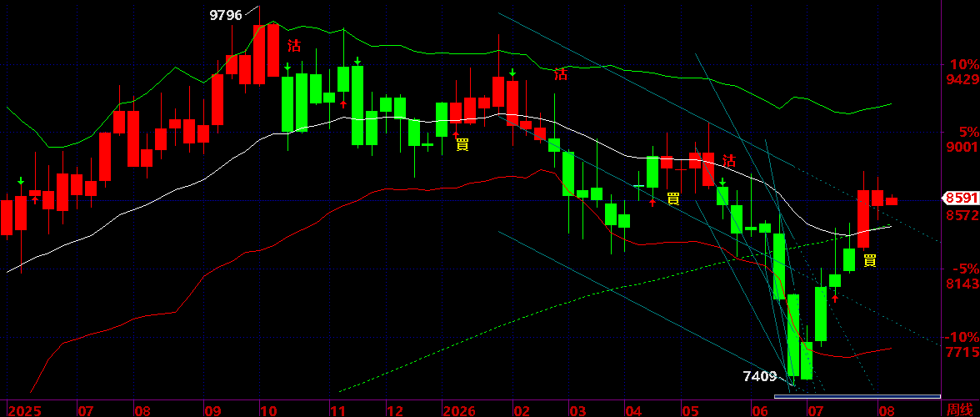Click the red up arrow left of the April 買 marker

(x=653, y=202)
